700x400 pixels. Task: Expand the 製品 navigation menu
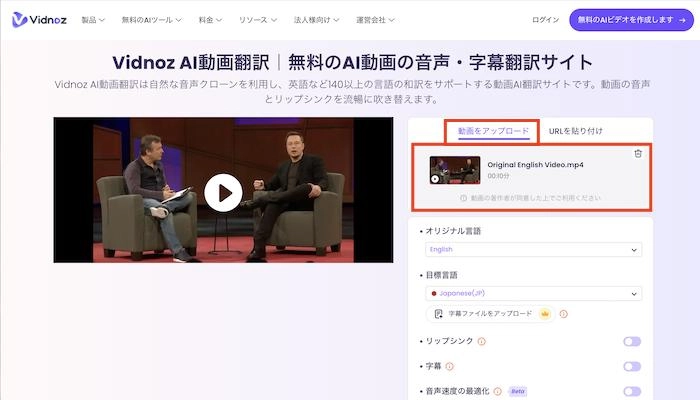pos(92,20)
